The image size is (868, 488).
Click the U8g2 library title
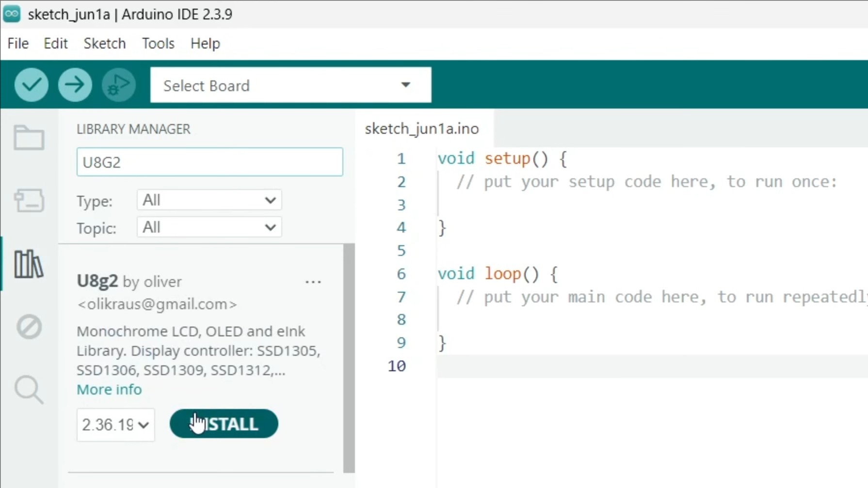coord(97,281)
